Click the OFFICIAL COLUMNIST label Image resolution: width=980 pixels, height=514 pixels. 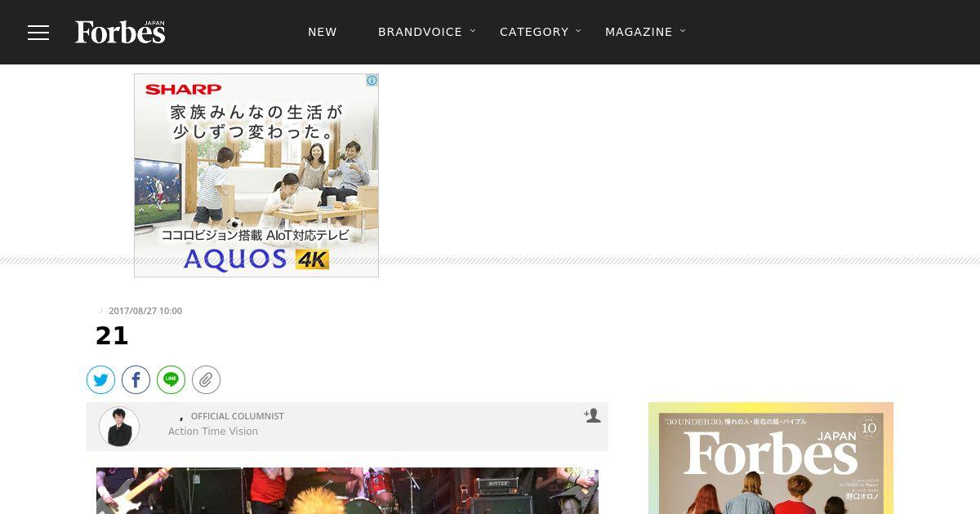click(x=238, y=416)
